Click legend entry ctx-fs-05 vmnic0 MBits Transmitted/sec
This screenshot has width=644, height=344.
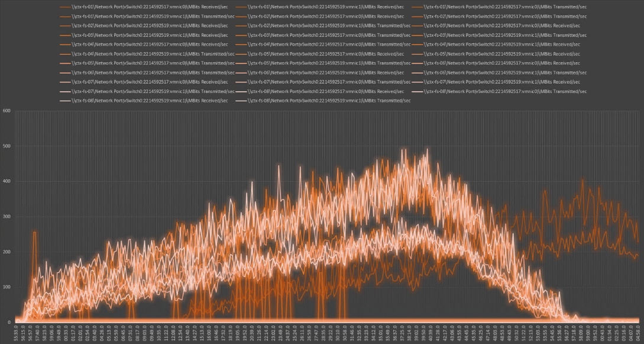147,63
